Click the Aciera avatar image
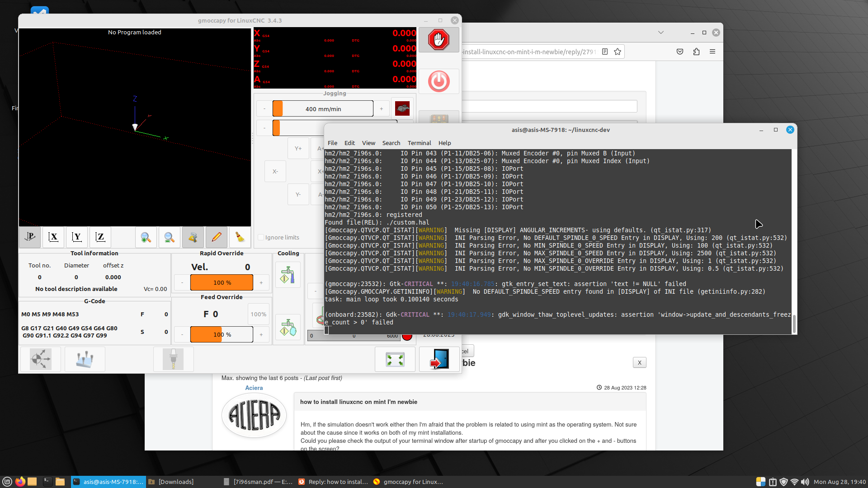868x488 pixels. click(254, 415)
